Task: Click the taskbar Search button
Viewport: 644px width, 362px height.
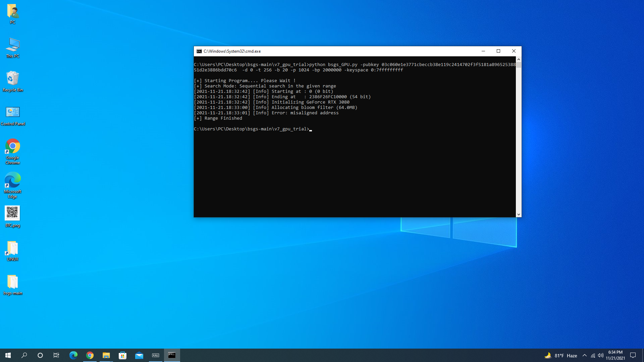Action: pyautogui.click(x=24, y=355)
